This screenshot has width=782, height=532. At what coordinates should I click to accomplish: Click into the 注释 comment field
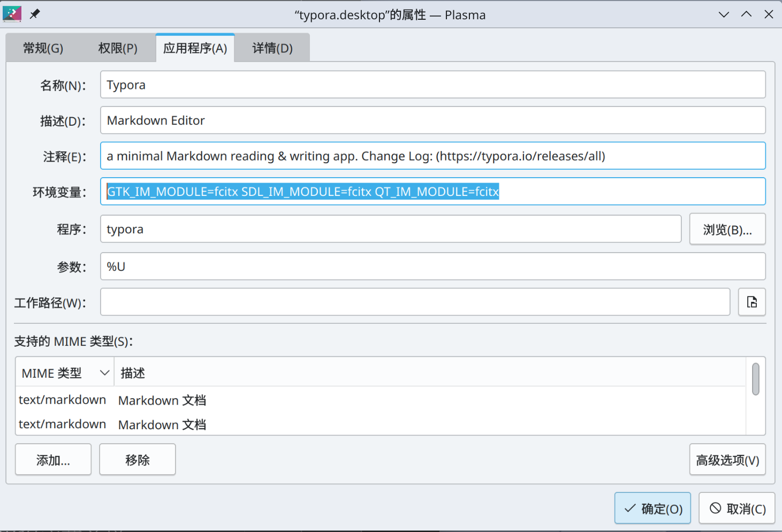point(432,156)
